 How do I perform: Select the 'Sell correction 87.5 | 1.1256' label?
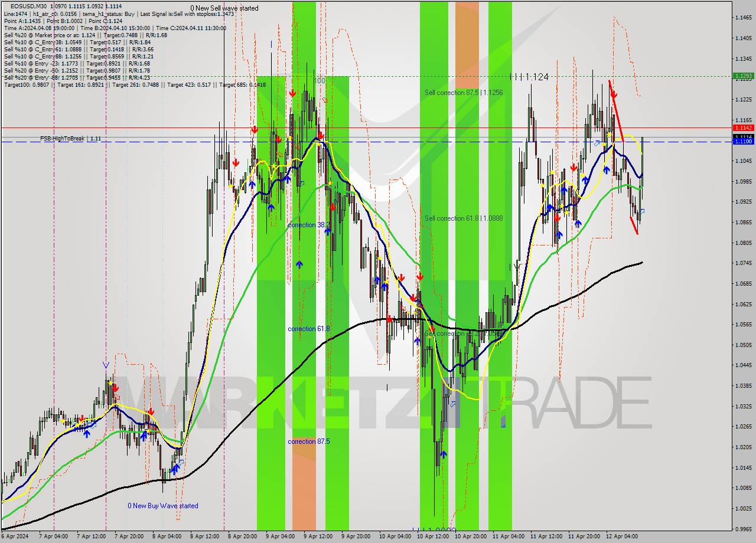click(x=464, y=93)
